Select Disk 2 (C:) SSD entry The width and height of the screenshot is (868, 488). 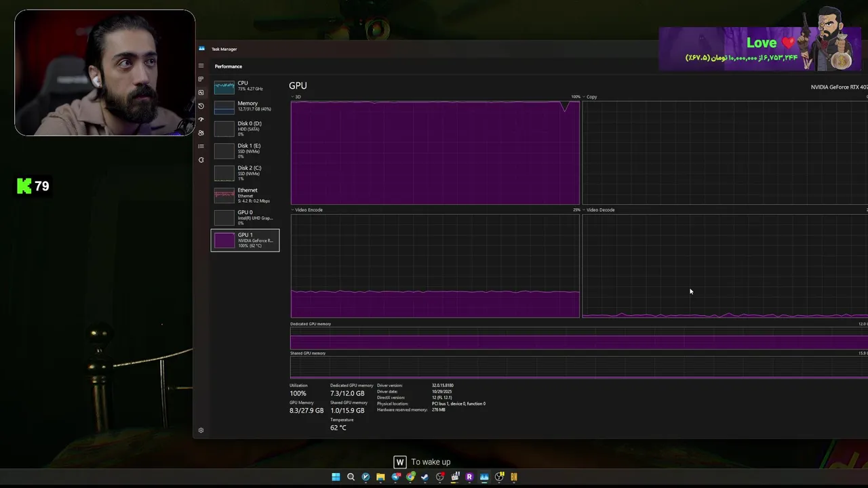pos(245,173)
